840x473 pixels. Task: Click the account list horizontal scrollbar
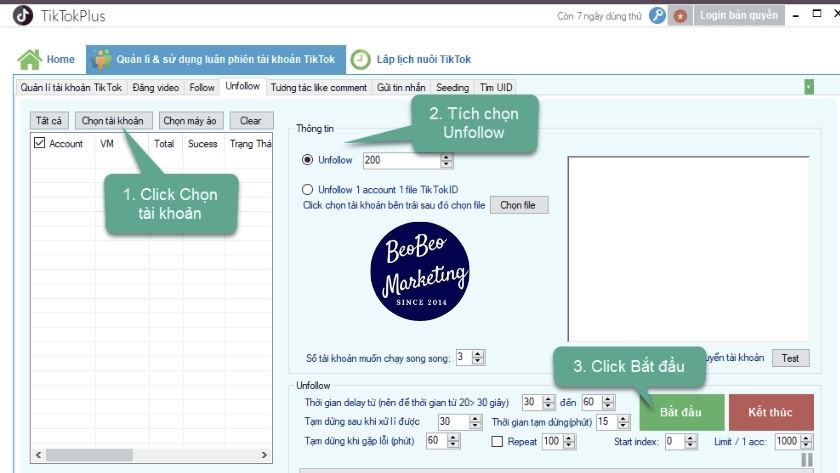[150, 455]
